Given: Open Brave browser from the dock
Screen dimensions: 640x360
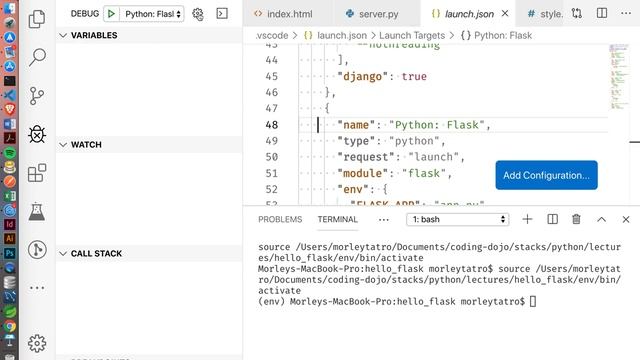Looking at the screenshot, I should (x=9, y=109).
